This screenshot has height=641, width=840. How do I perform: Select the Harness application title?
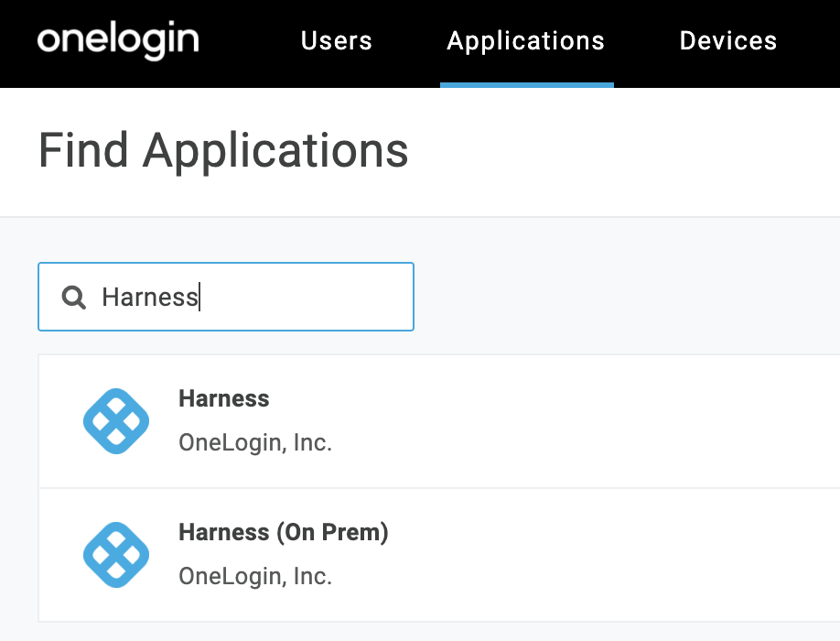[223, 399]
